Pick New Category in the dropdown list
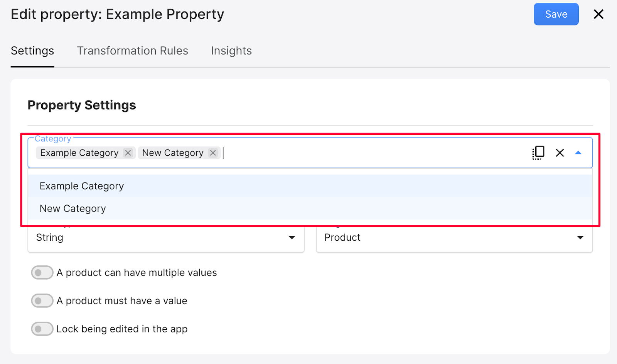This screenshot has width=617, height=364. (x=73, y=208)
